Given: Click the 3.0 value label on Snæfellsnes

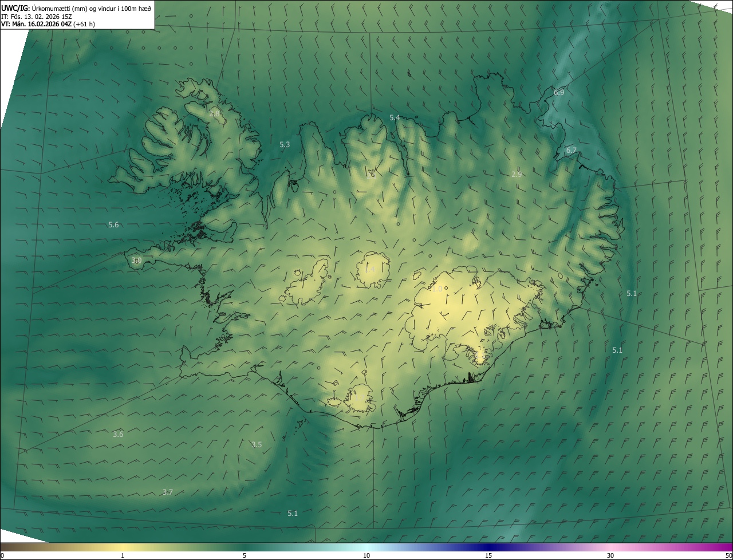Looking at the screenshot, I should 136,261.
